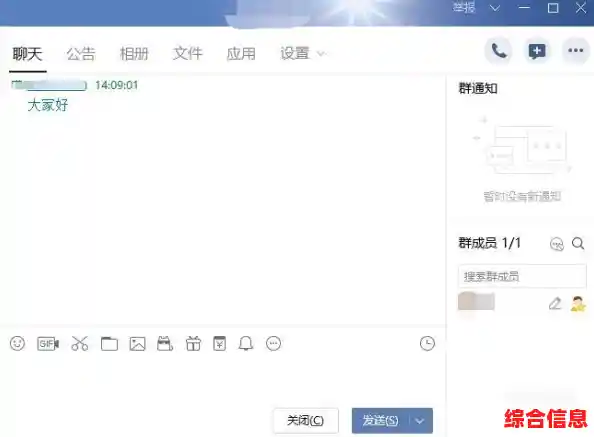Click the bell notification icon

click(246, 343)
